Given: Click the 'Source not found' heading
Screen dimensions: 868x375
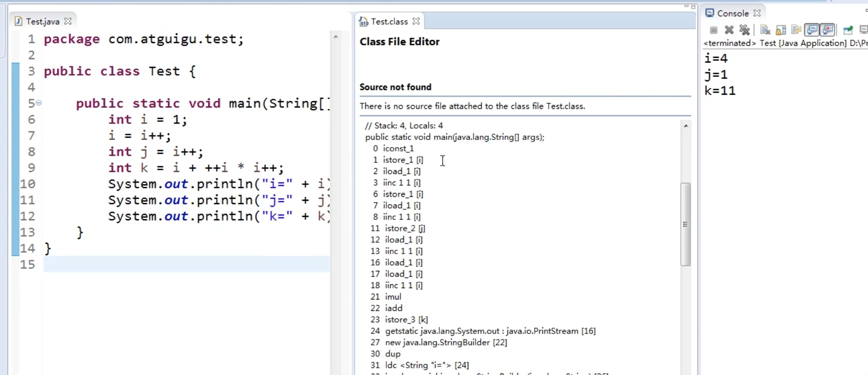Looking at the screenshot, I should click(x=395, y=87).
